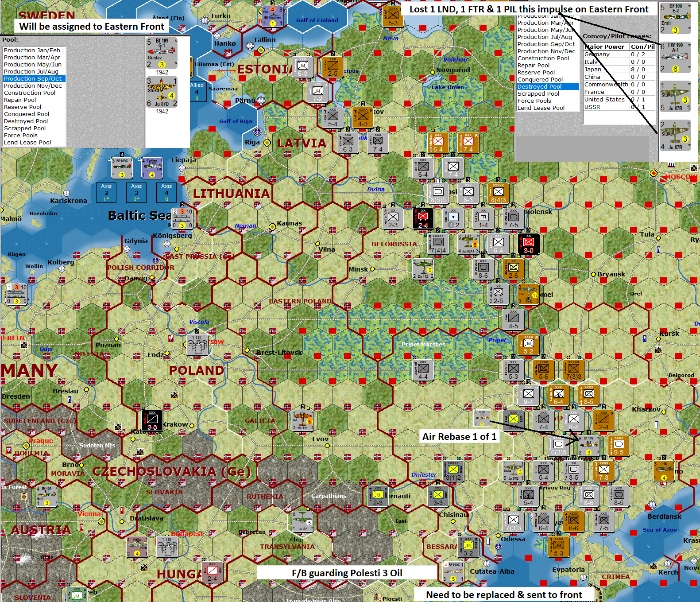Select the I-16 Soviet fighter counter
This screenshot has width=700, height=602.
[664, 471]
